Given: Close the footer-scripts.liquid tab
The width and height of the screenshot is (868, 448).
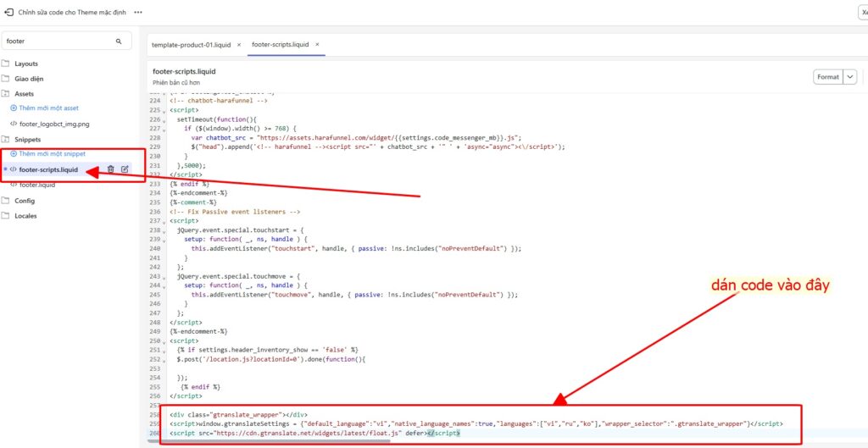Looking at the screenshot, I should click(x=316, y=44).
